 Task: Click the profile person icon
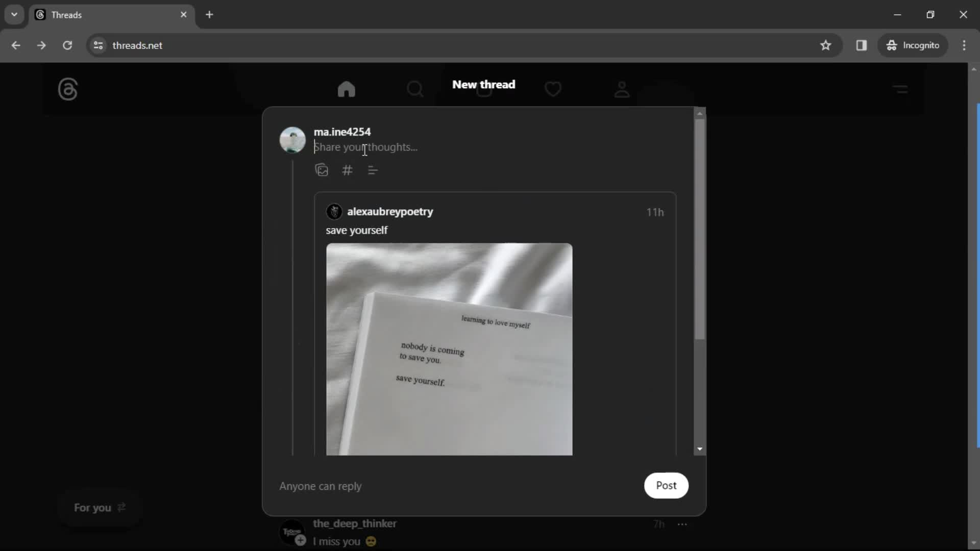pos(622,89)
